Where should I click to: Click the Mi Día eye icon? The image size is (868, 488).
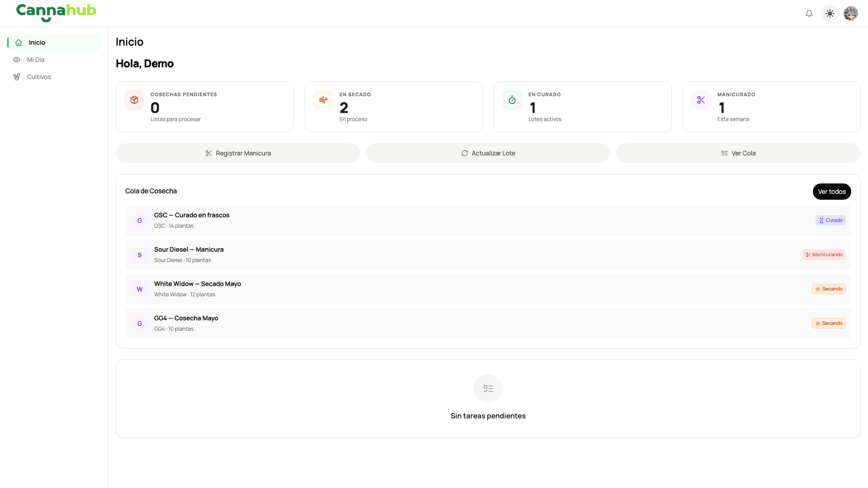tap(17, 60)
